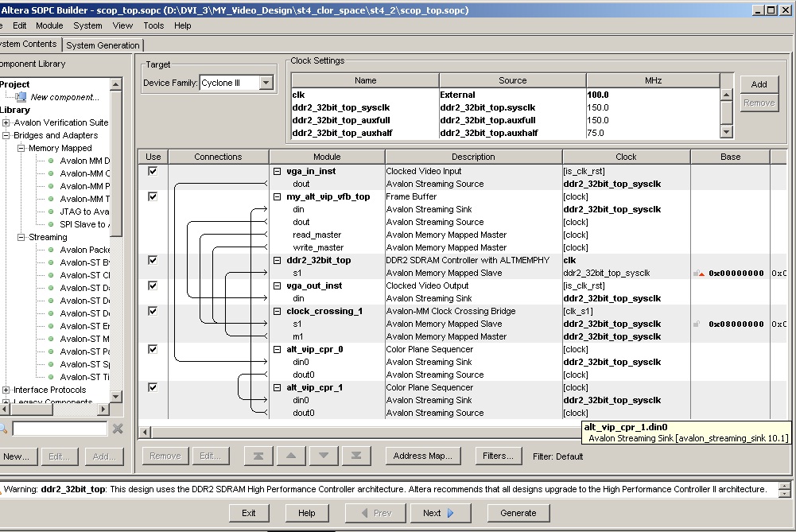Switch to the System Generation tab
This screenshot has height=532, width=796.
coord(103,45)
